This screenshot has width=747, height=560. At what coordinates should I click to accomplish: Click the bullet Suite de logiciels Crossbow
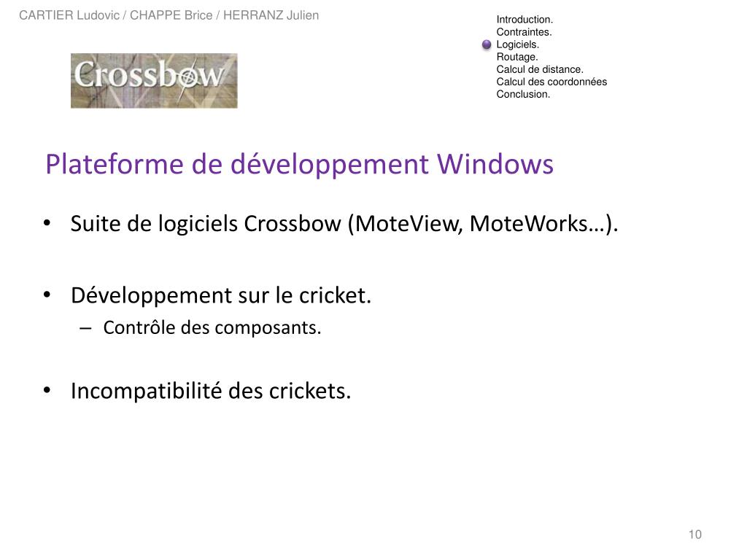(344, 224)
